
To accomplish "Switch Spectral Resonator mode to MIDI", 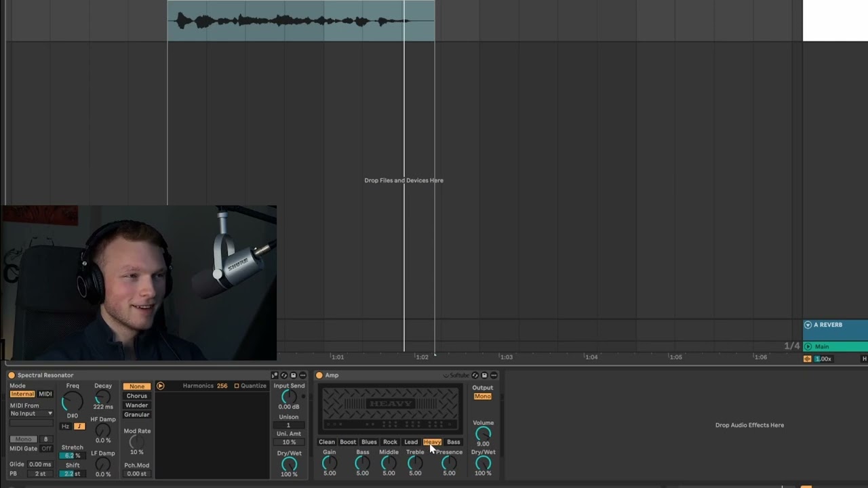I will (x=45, y=394).
